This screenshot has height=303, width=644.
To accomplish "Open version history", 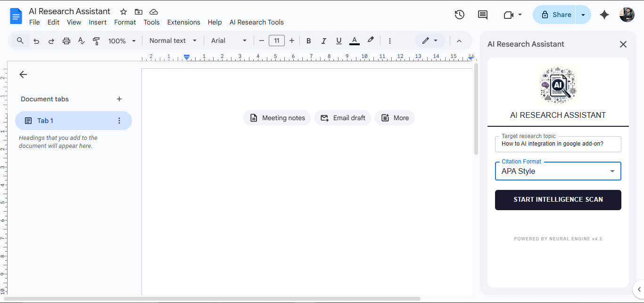I will pyautogui.click(x=459, y=15).
